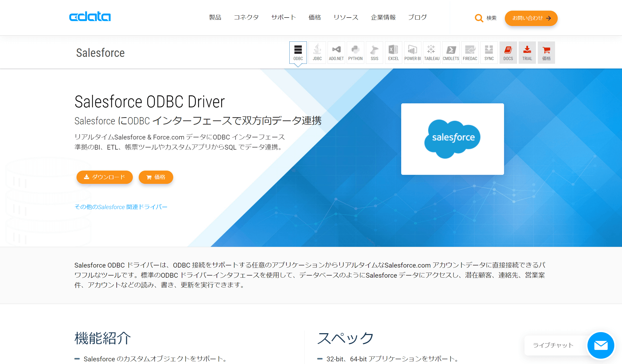Open the 製品 menu
This screenshot has height=364, width=622.
pyautogui.click(x=215, y=17)
